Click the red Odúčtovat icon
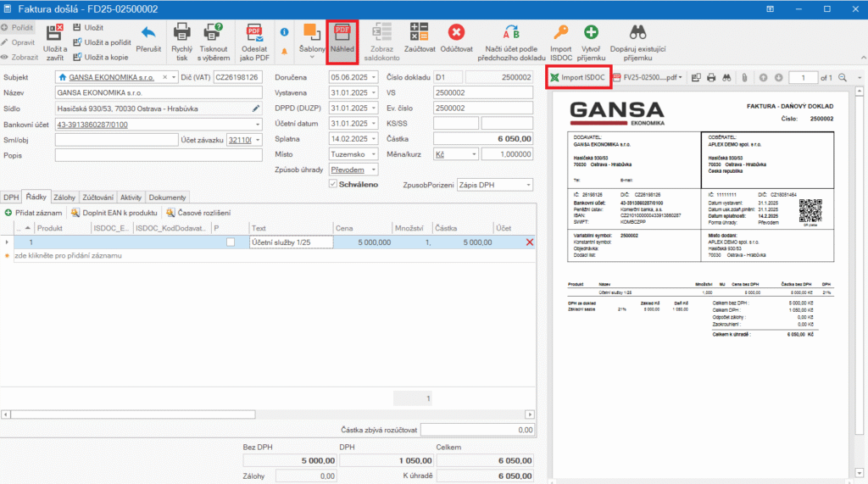 pyautogui.click(x=456, y=33)
